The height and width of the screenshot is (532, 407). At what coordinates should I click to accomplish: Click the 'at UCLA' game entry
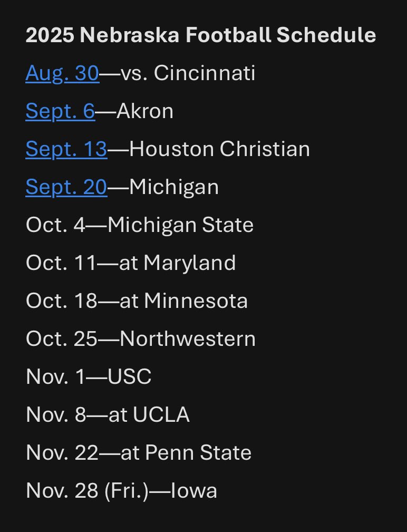[149, 415]
